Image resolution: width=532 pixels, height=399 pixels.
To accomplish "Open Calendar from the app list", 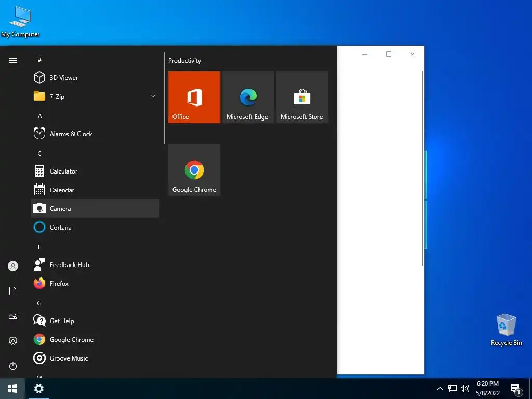I will [95, 190].
